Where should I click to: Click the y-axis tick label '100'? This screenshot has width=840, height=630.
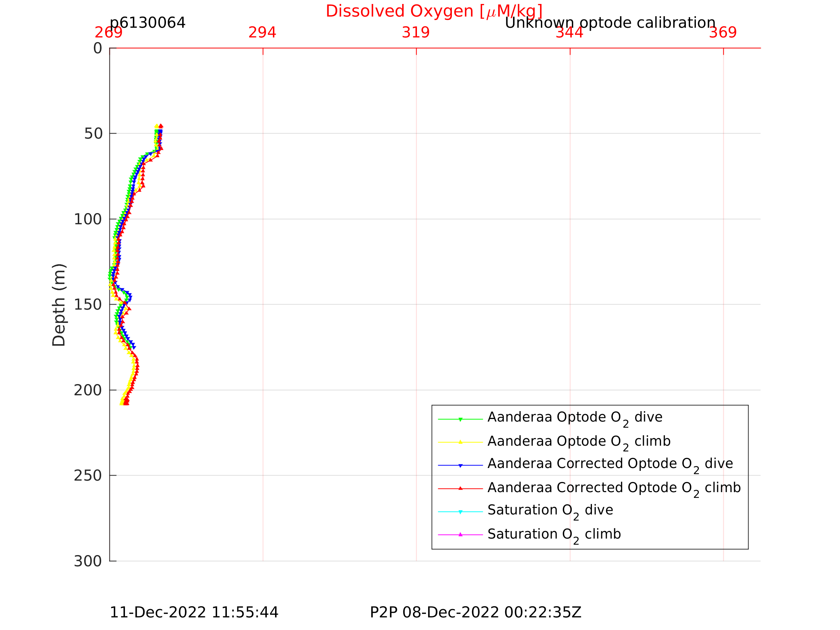point(88,219)
